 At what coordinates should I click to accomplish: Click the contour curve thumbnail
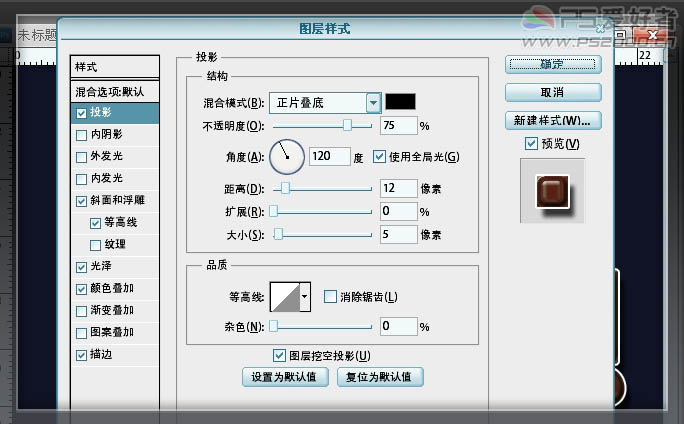285,297
